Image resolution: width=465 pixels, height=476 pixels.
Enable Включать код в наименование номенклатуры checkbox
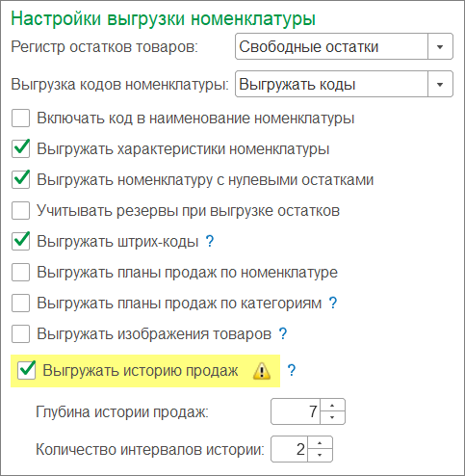(x=21, y=118)
